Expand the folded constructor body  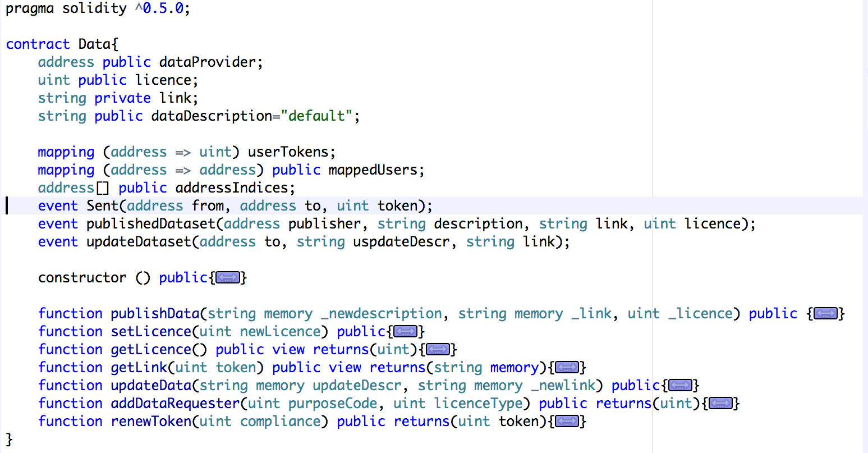pos(228,278)
